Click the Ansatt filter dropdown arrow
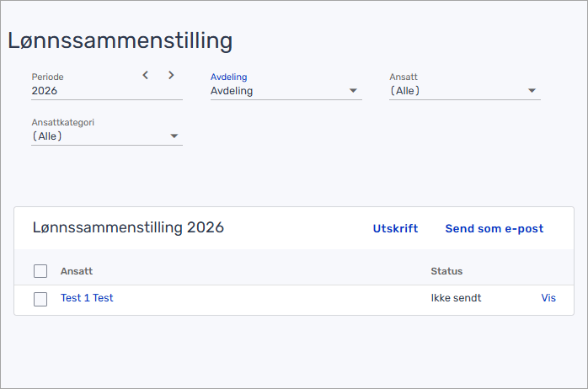This screenshot has width=588, height=389. 532,91
